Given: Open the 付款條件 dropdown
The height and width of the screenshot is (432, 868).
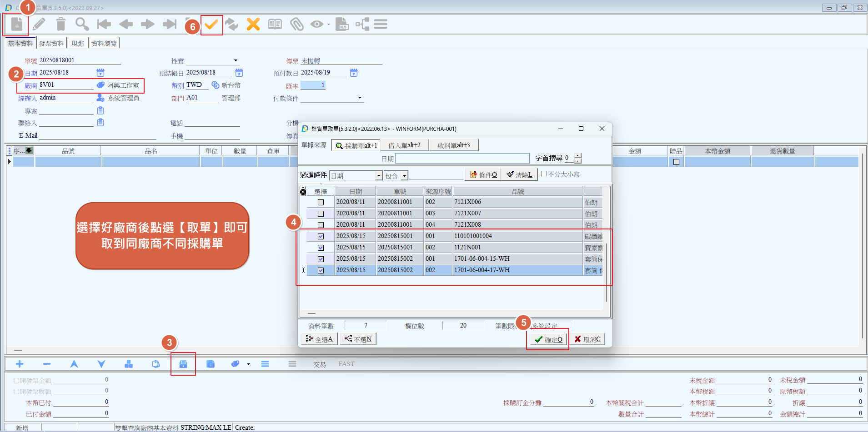Looking at the screenshot, I should coord(360,98).
